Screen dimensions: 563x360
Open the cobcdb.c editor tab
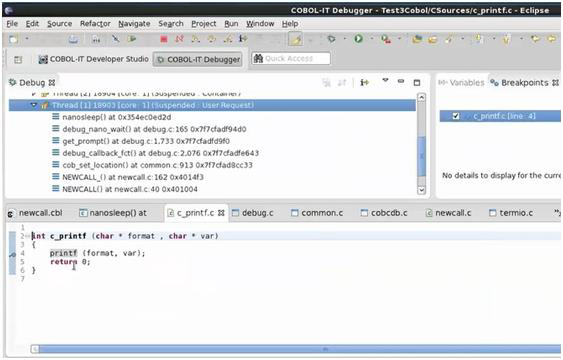(x=384, y=213)
